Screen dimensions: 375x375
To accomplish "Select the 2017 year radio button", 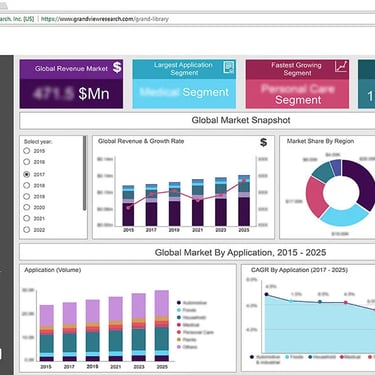I will click(27, 174).
